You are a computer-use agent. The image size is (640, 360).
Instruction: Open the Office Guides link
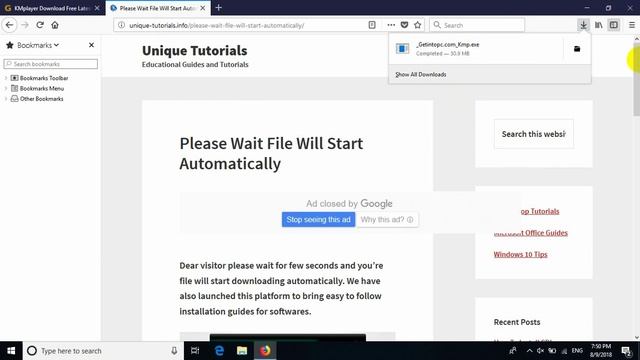pos(531,233)
